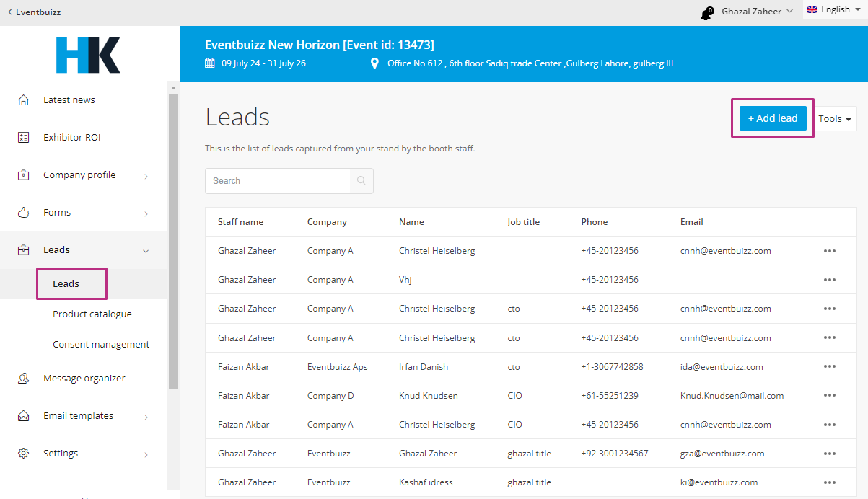Click the notification bell icon
Viewport: 868px width, 499px height.
click(x=706, y=13)
